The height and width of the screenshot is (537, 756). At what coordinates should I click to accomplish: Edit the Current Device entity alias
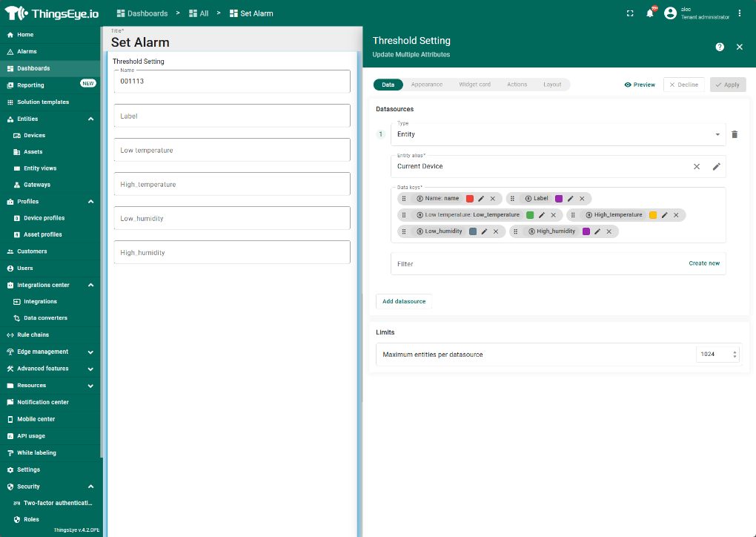click(716, 166)
